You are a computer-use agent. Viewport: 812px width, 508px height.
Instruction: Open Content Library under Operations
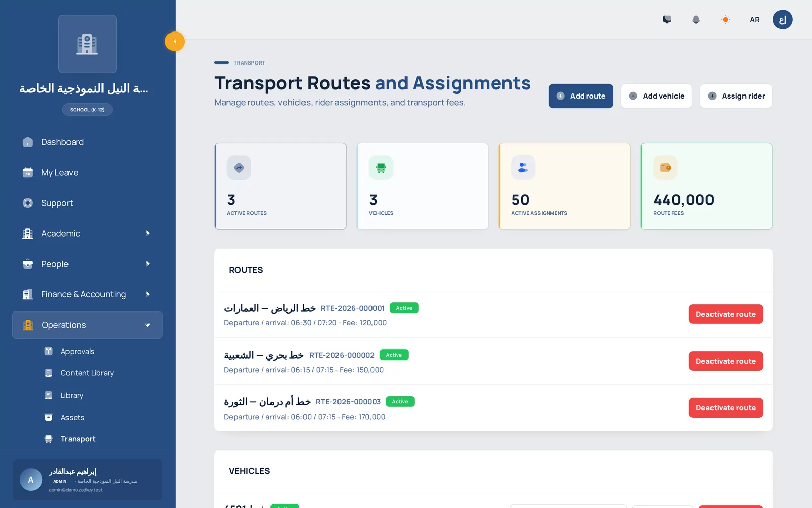tap(87, 373)
